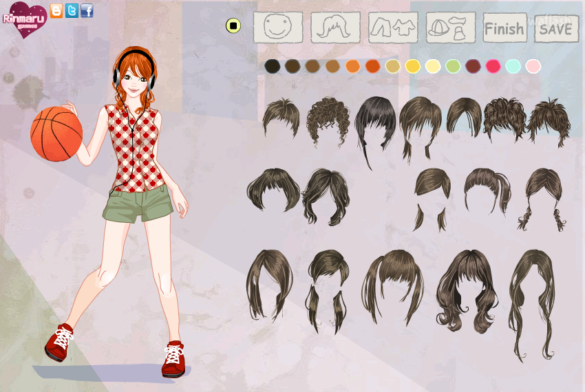
Task: Pick the hot pink hair color swatch
Action: (x=493, y=67)
